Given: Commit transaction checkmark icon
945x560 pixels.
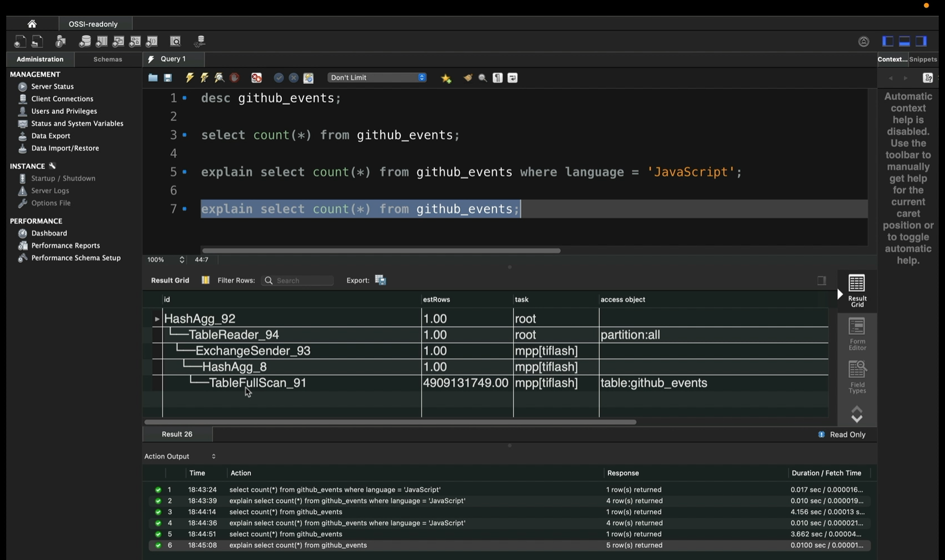Looking at the screenshot, I should coord(279,78).
